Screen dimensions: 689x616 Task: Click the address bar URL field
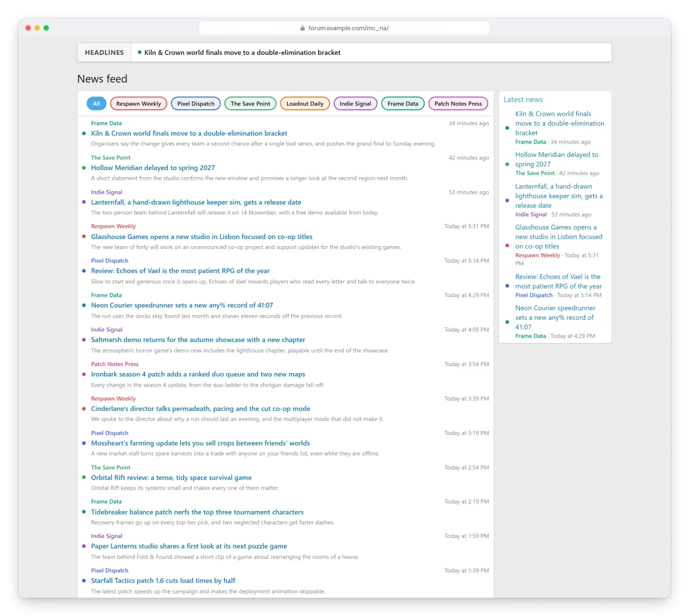point(344,28)
